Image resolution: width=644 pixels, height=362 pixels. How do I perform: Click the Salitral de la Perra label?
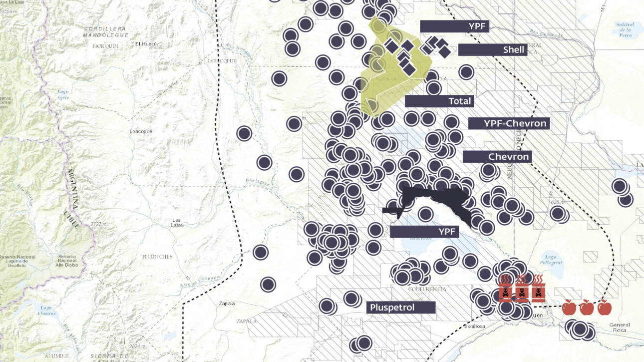(x=625, y=30)
